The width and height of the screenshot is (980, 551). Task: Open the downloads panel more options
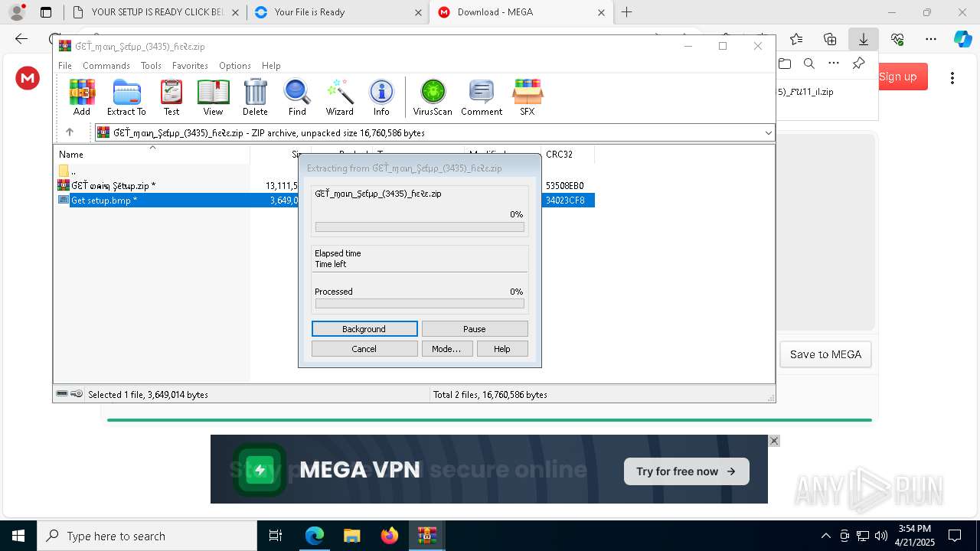pyautogui.click(x=834, y=64)
